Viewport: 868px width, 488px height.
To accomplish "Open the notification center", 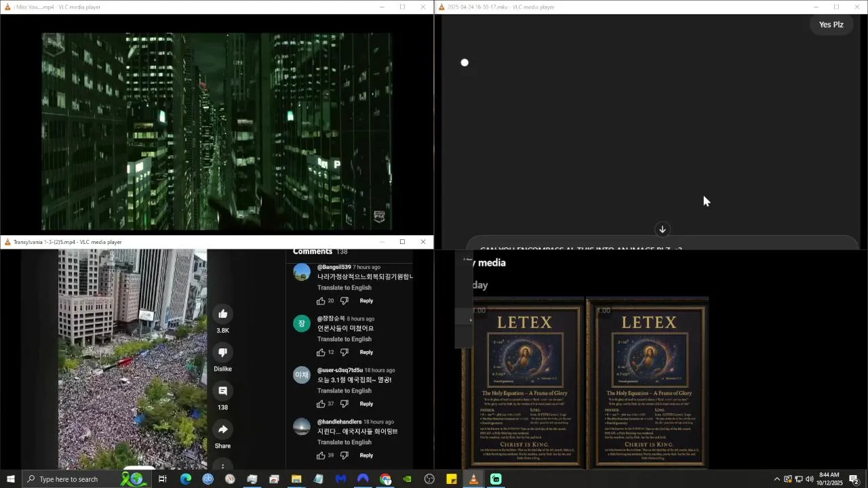I will (854, 479).
